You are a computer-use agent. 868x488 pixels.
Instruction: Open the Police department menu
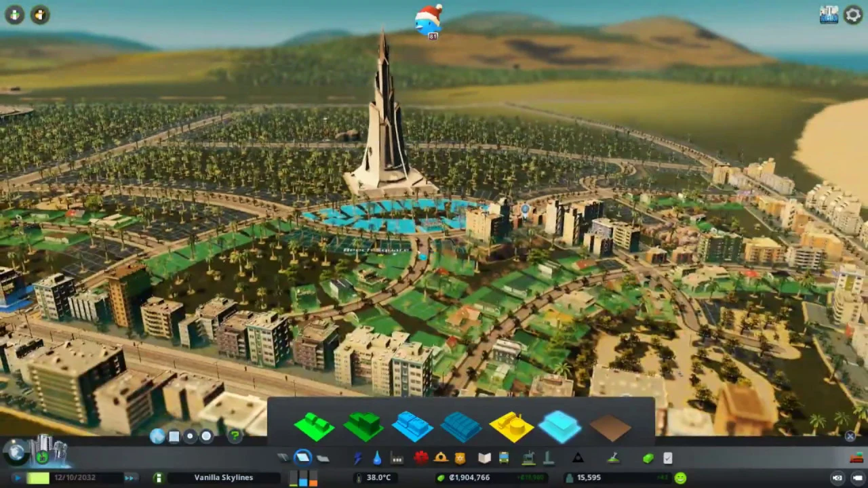click(x=460, y=459)
